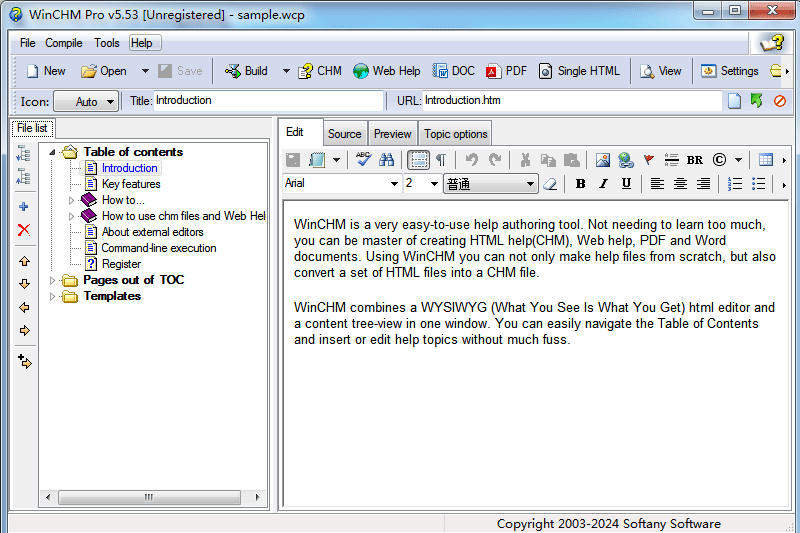This screenshot has width=800, height=533.
Task: Open find with the binoculars icon
Action: (x=386, y=160)
